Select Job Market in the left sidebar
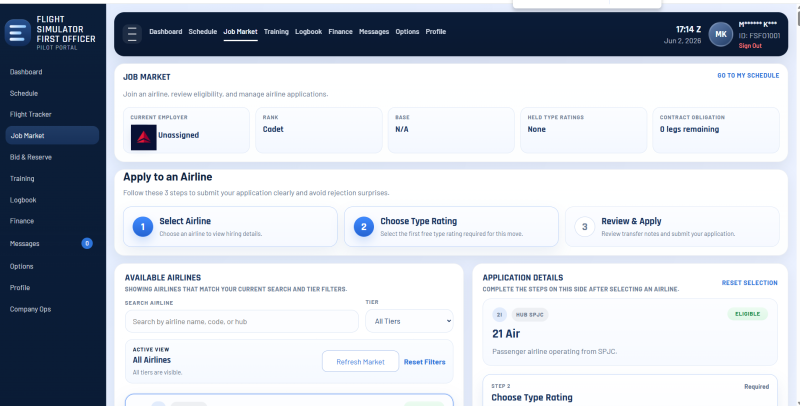The height and width of the screenshot is (406, 800). coord(52,136)
